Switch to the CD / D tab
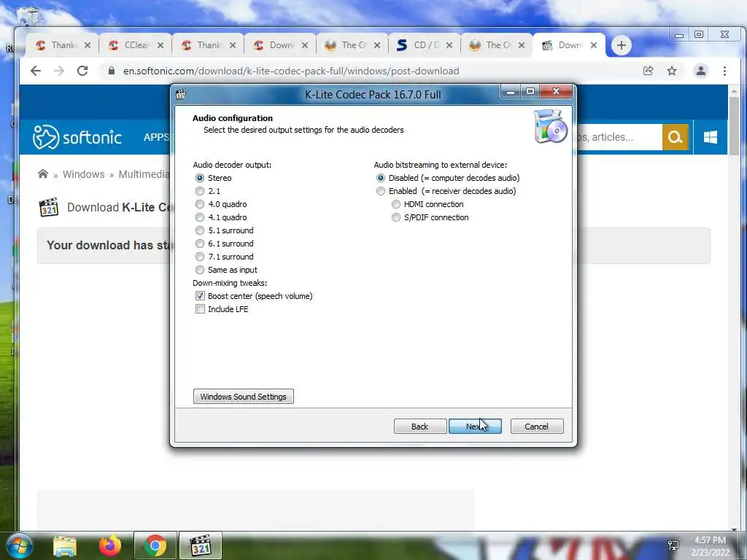 [x=423, y=45]
